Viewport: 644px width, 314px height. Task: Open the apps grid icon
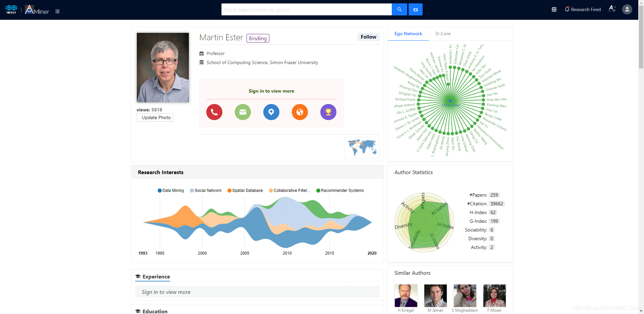(554, 9)
